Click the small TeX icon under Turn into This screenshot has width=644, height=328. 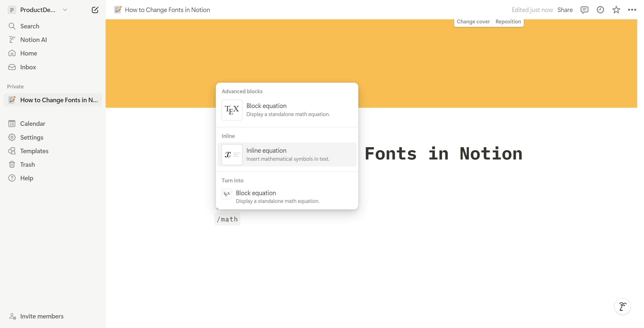[x=227, y=194]
